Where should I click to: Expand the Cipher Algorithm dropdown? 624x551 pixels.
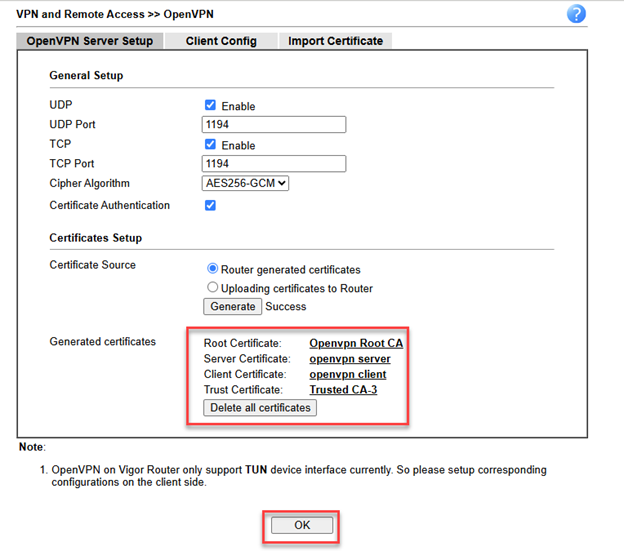245,183
